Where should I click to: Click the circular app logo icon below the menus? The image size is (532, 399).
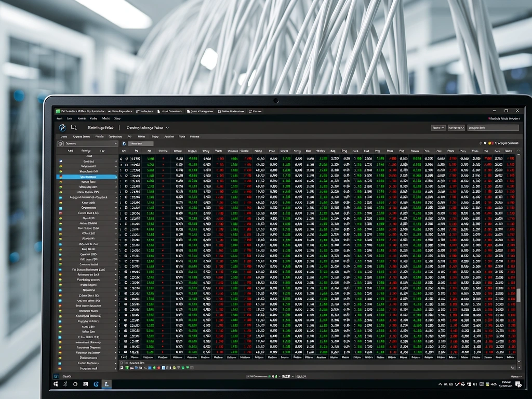[61, 127]
